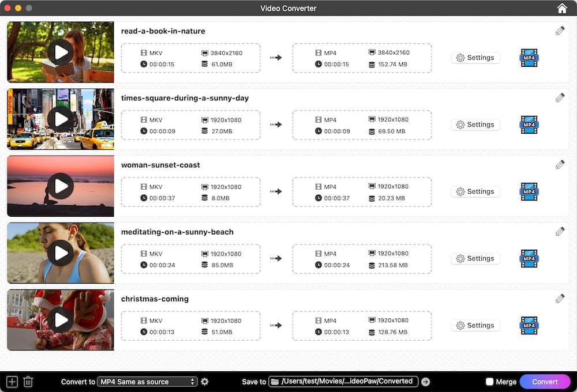The width and height of the screenshot is (577, 392).
Task: Return home using the house icon
Action: click(562, 8)
